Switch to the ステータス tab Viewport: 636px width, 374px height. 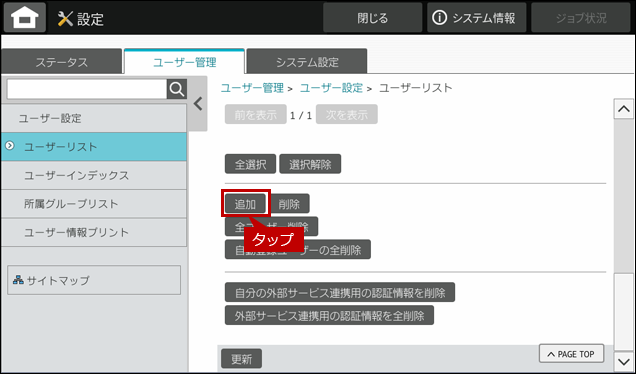pyautogui.click(x=62, y=62)
